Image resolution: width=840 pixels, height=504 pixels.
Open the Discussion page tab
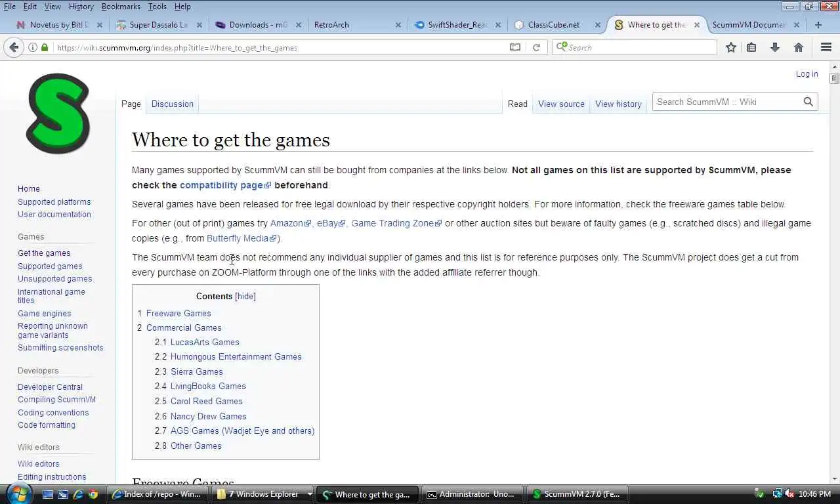point(173,104)
